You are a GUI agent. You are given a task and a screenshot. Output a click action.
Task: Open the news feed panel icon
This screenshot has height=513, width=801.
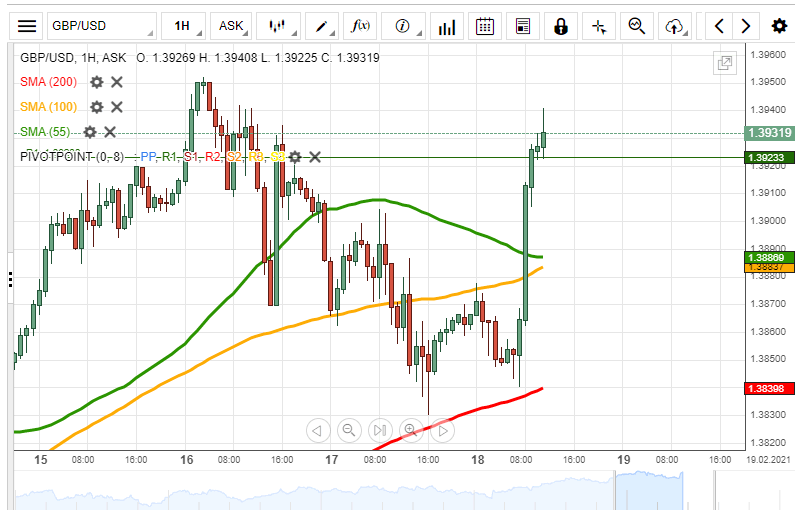tap(523, 26)
